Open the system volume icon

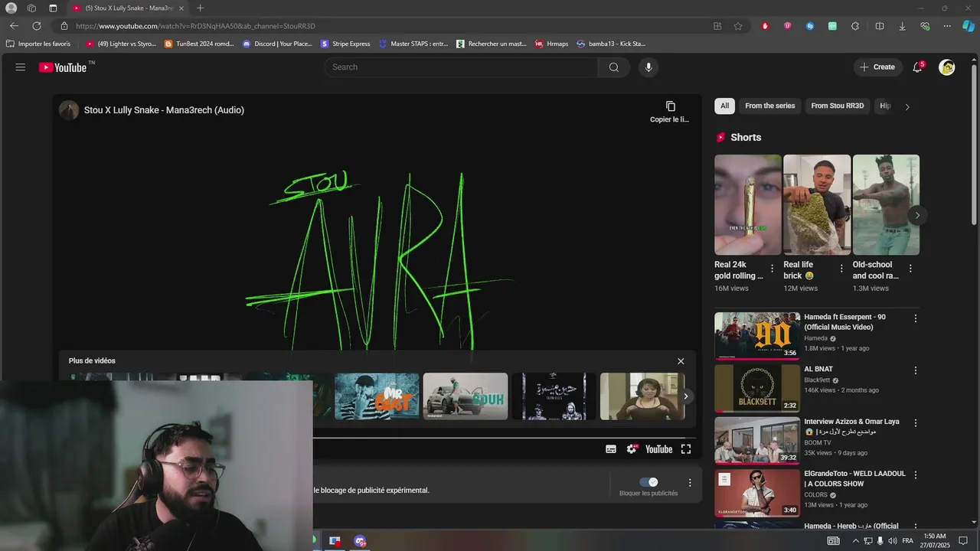tap(893, 541)
